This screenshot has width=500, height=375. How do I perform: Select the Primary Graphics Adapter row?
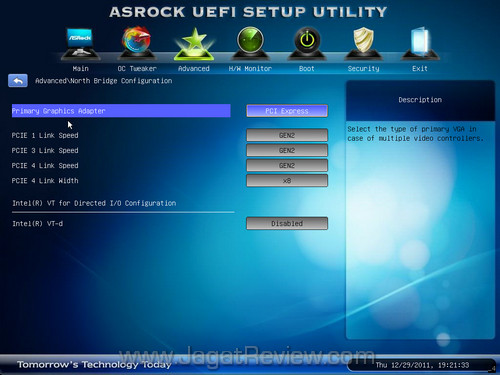121,111
